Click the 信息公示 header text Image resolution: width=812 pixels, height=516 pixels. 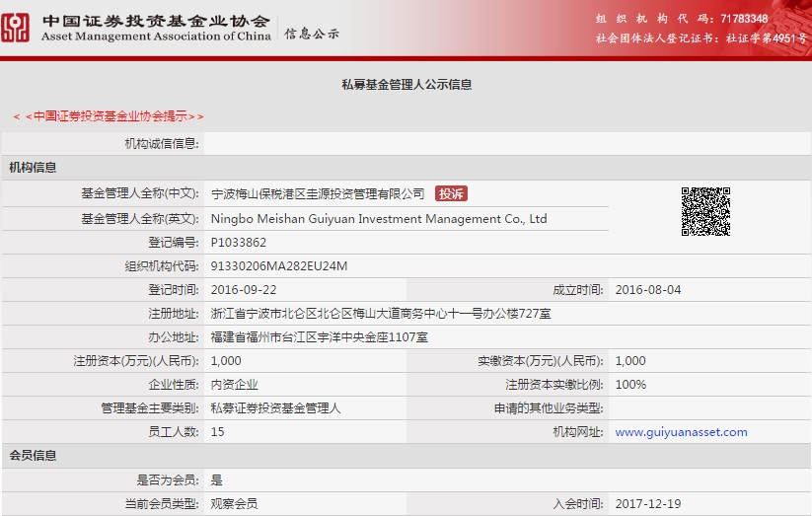[x=312, y=34]
